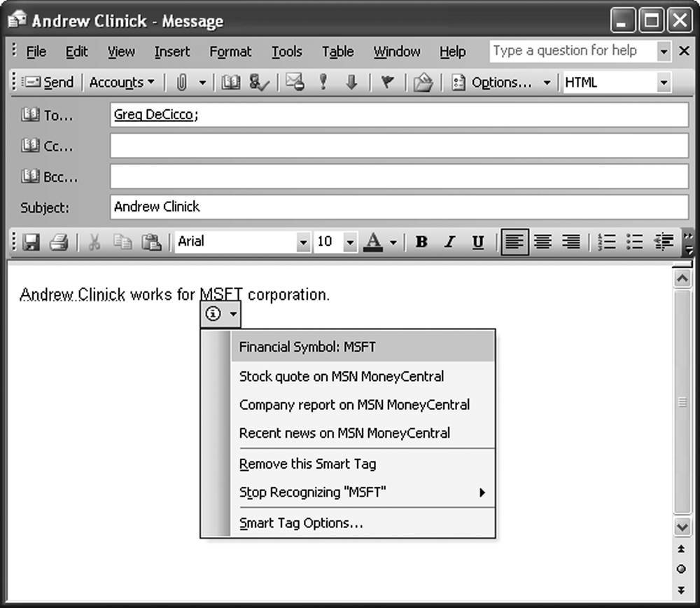Viewport: 700px width, 608px height.
Task: Open the File menu
Action: pyautogui.click(x=36, y=52)
